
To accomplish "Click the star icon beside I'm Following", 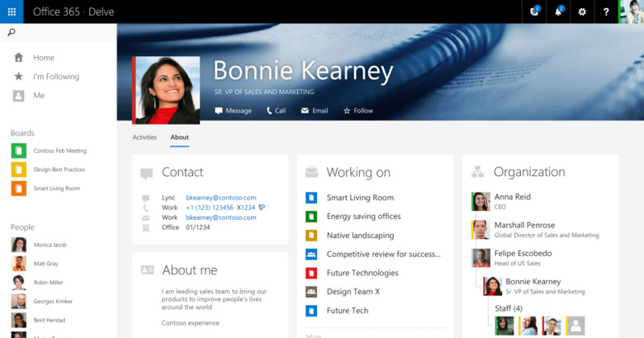I will tap(18, 76).
